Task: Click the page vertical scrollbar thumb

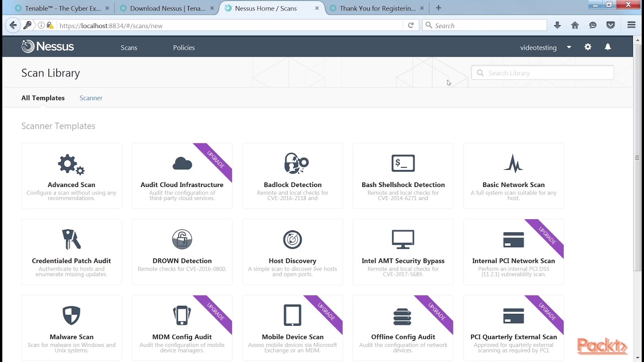Action: click(x=637, y=157)
